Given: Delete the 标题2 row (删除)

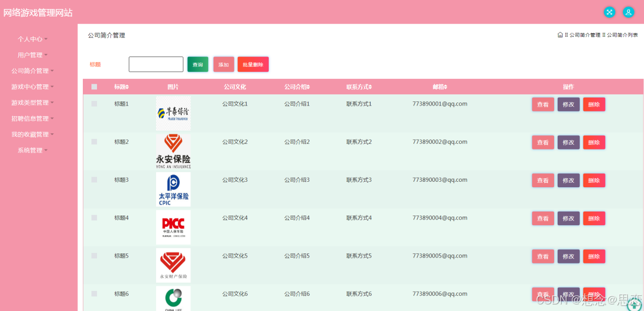Looking at the screenshot, I should 594,142.
